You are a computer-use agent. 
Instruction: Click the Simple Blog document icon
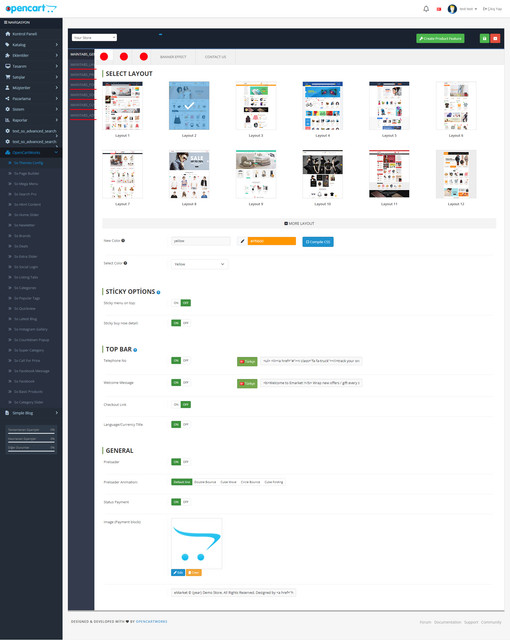pyautogui.click(x=8, y=413)
